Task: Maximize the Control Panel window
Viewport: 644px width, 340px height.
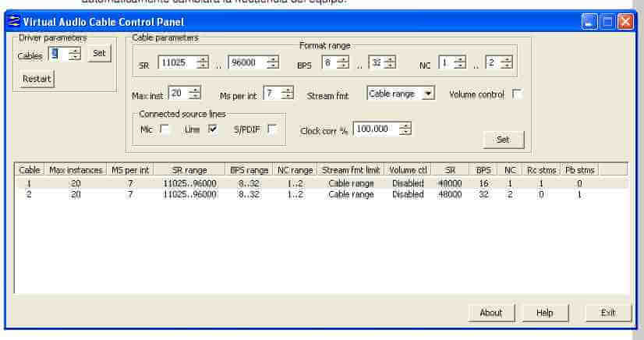Action: [607, 21]
